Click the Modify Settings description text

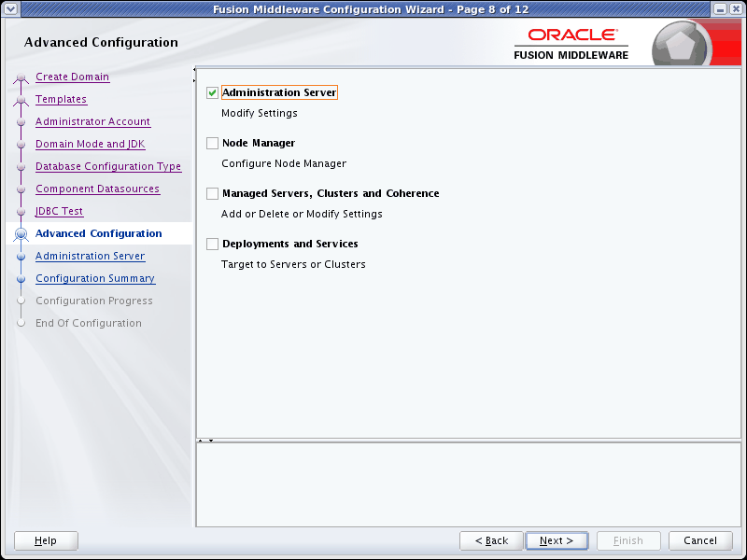click(x=260, y=113)
